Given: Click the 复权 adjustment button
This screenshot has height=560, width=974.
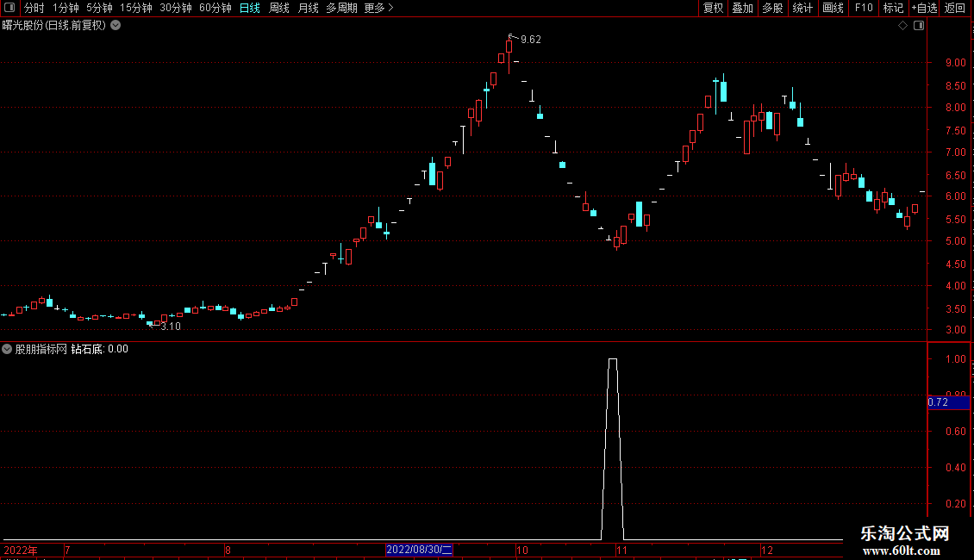Looking at the screenshot, I should (x=713, y=8).
